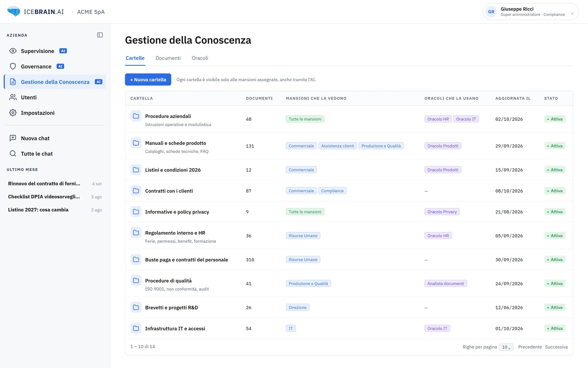Switch to the Oracoli tab
The image size is (588, 368).
pos(200,58)
